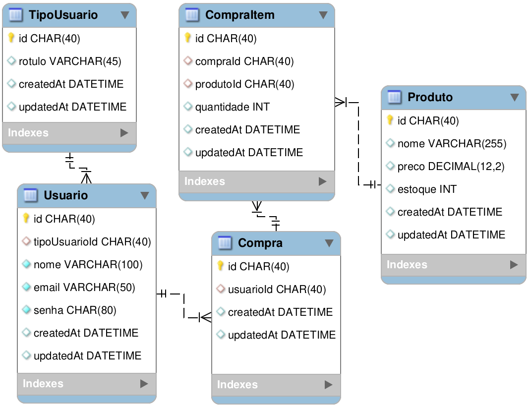This screenshot has width=532, height=411.
Task: Collapse the Produto table with header arrow
Action: coord(514,97)
